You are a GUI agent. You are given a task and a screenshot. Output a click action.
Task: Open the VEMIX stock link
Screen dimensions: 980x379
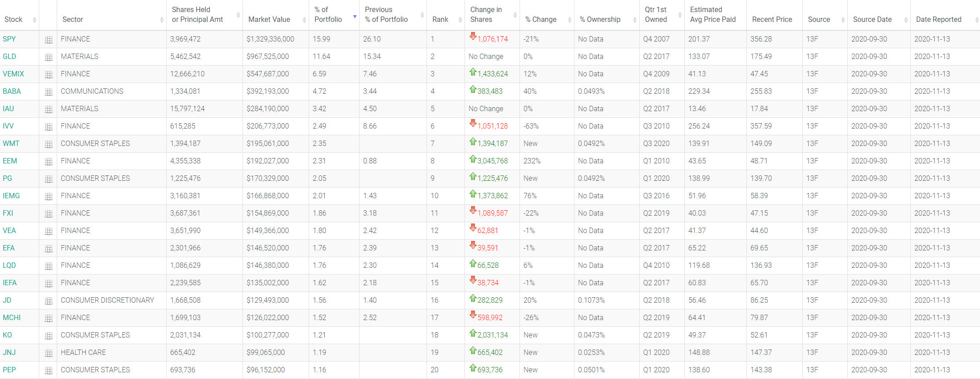(13, 74)
